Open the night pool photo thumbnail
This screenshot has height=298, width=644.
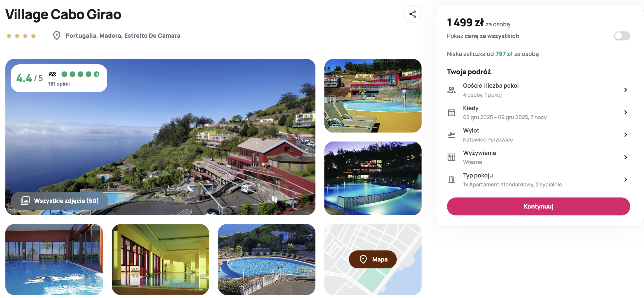pyautogui.click(x=373, y=178)
